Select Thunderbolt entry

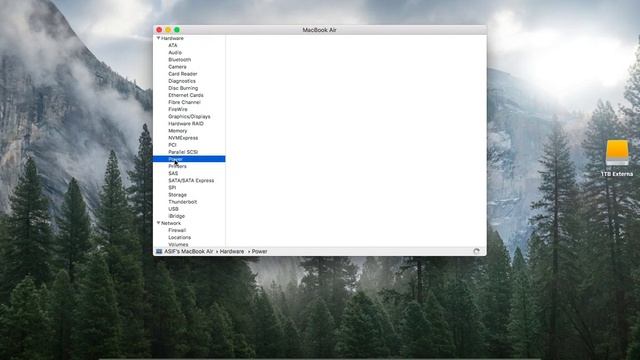click(x=182, y=202)
